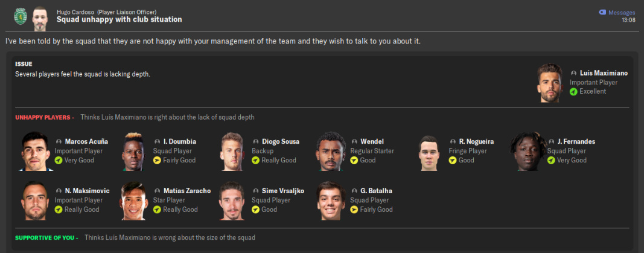This screenshot has height=253, width=644.
Task: Click the info icon beside Wendel
Action: click(x=354, y=142)
